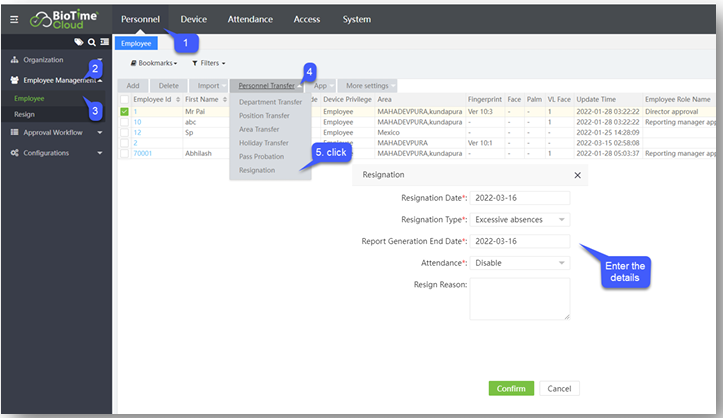Click the Cancel button in dialog

click(x=559, y=388)
